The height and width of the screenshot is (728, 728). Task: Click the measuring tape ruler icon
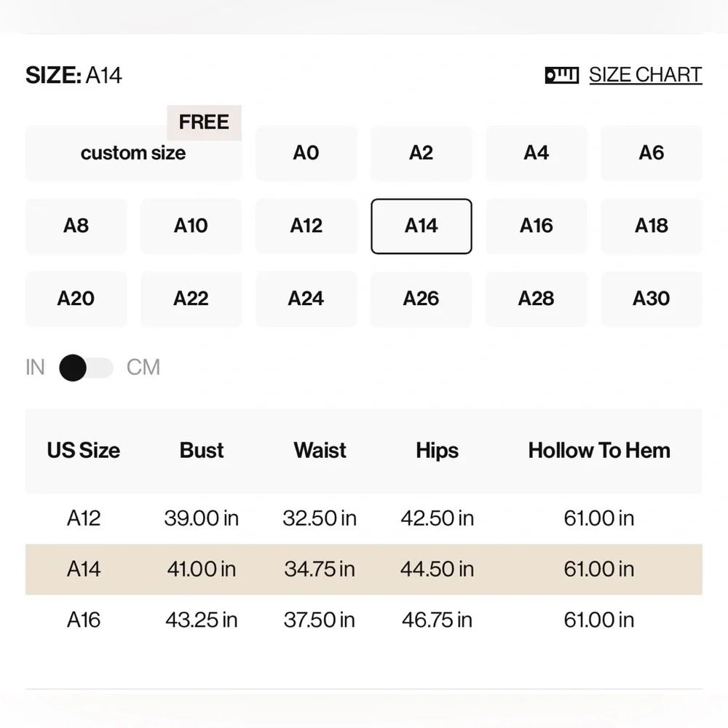(x=562, y=75)
